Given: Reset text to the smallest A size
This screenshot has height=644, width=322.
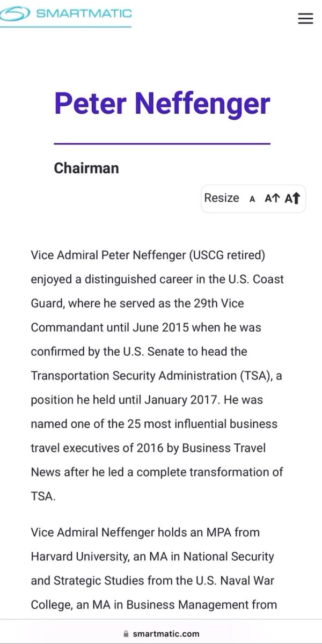Looking at the screenshot, I should tap(252, 199).
